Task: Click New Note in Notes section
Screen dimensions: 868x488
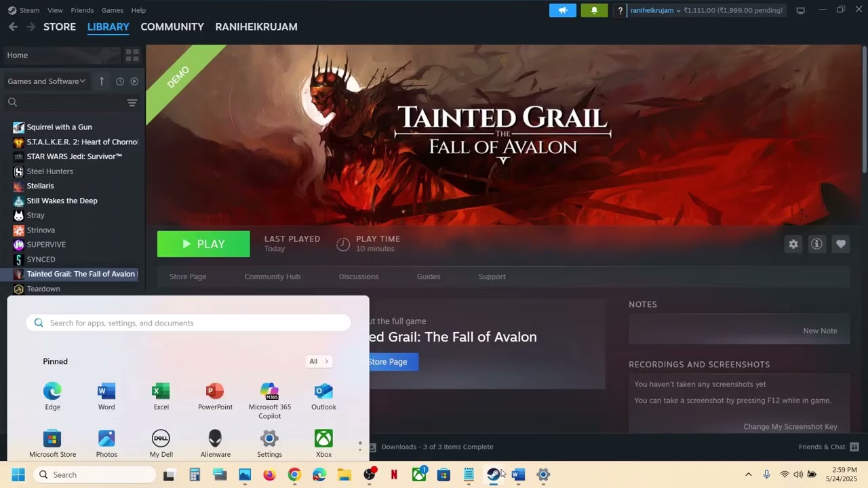Action: coord(820,331)
